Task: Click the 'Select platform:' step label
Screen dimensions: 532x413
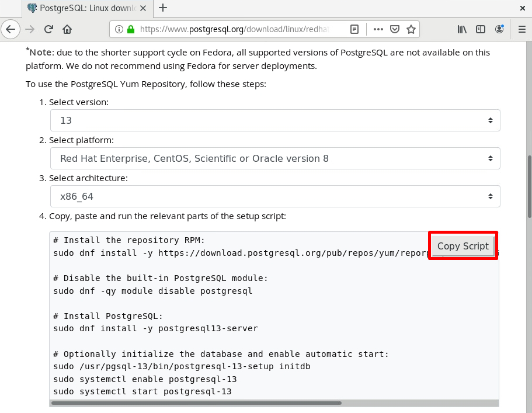Action: (x=81, y=140)
